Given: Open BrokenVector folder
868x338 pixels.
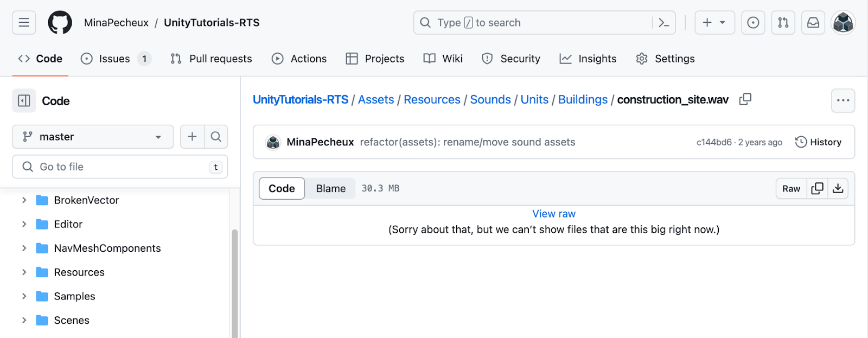Looking at the screenshot, I should [86, 200].
